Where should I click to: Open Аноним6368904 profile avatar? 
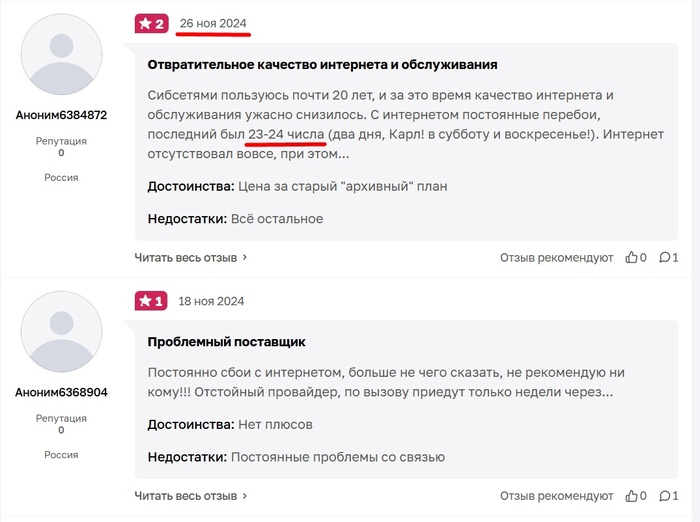[62, 331]
